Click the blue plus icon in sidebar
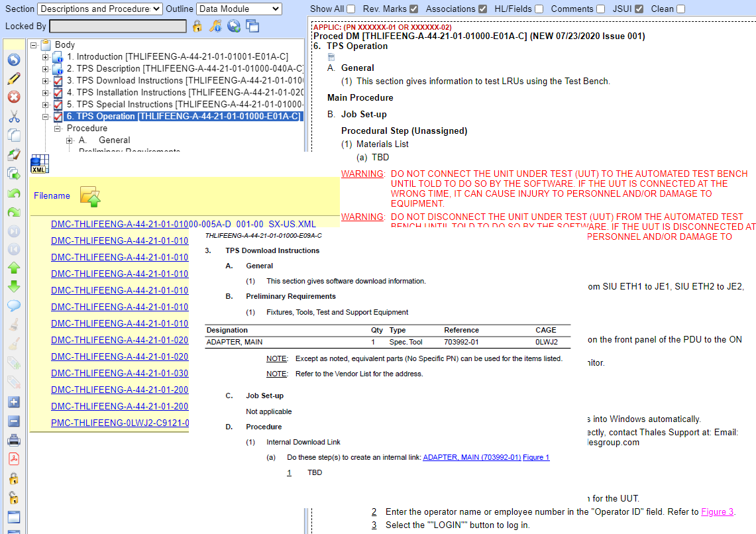 coord(14,402)
